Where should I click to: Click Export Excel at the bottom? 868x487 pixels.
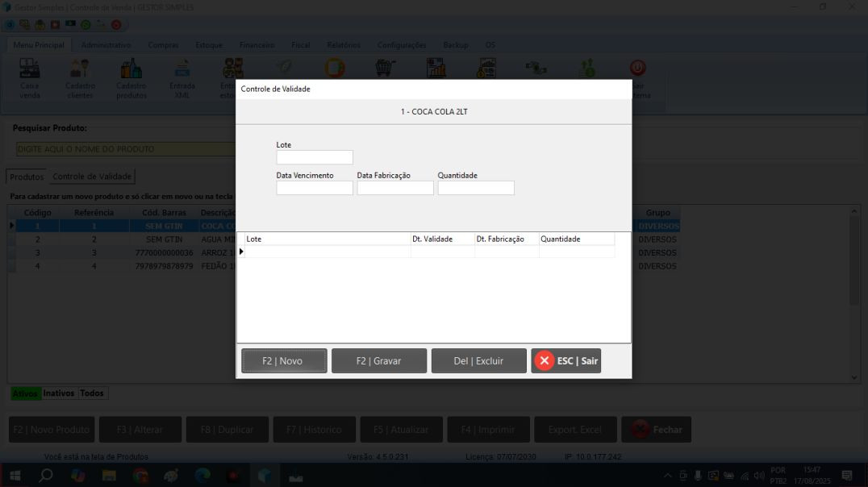(x=575, y=429)
